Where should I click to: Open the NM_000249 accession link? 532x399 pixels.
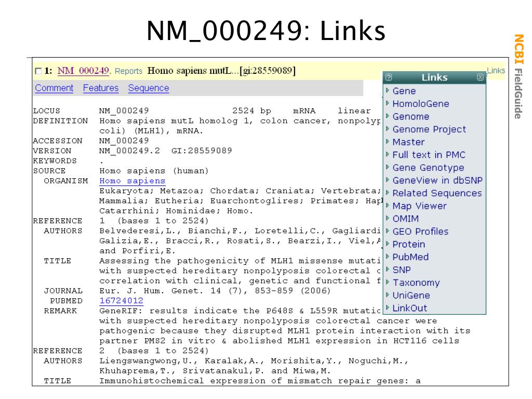pos(83,71)
